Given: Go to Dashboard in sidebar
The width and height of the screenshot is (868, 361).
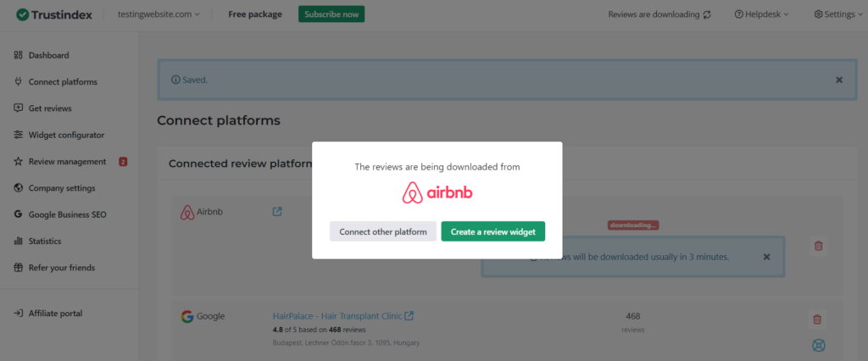Looking at the screenshot, I should (x=48, y=55).
